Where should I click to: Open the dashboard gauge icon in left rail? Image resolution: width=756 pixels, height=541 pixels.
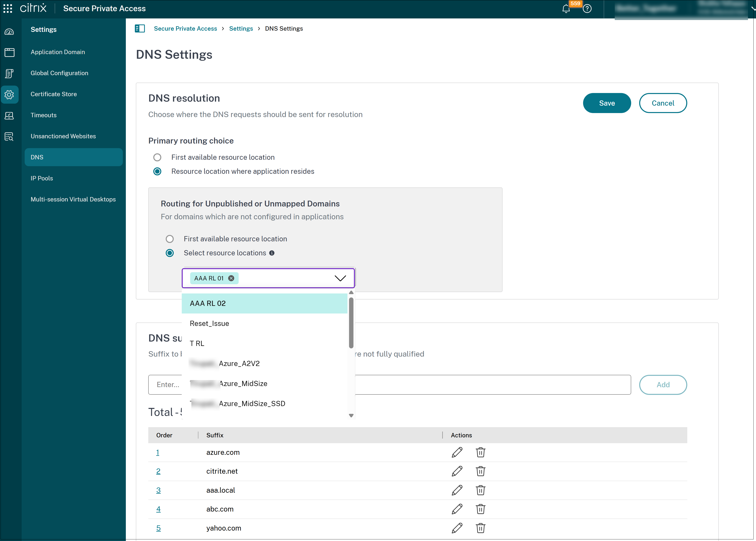tap(9, 32)
